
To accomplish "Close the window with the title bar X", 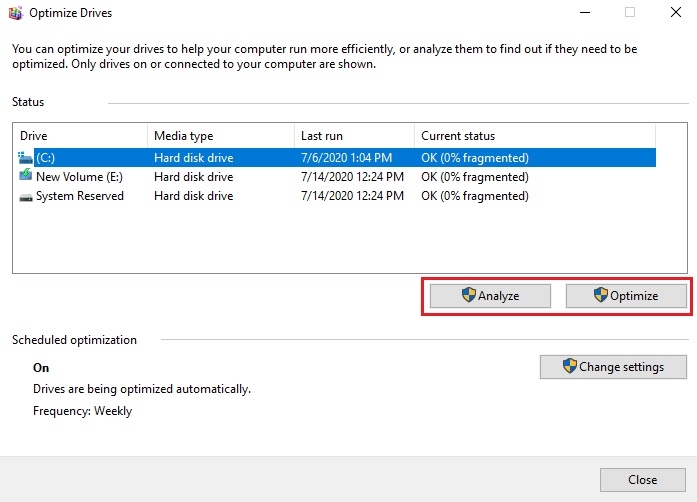I will 676,12.
